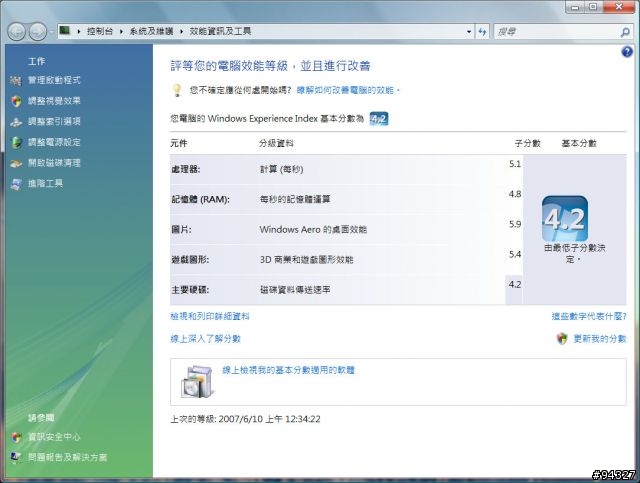Screen dimensions: 640x483
Task: Select the 記憶體 (RAM) row label
Action: pos(200,199)
